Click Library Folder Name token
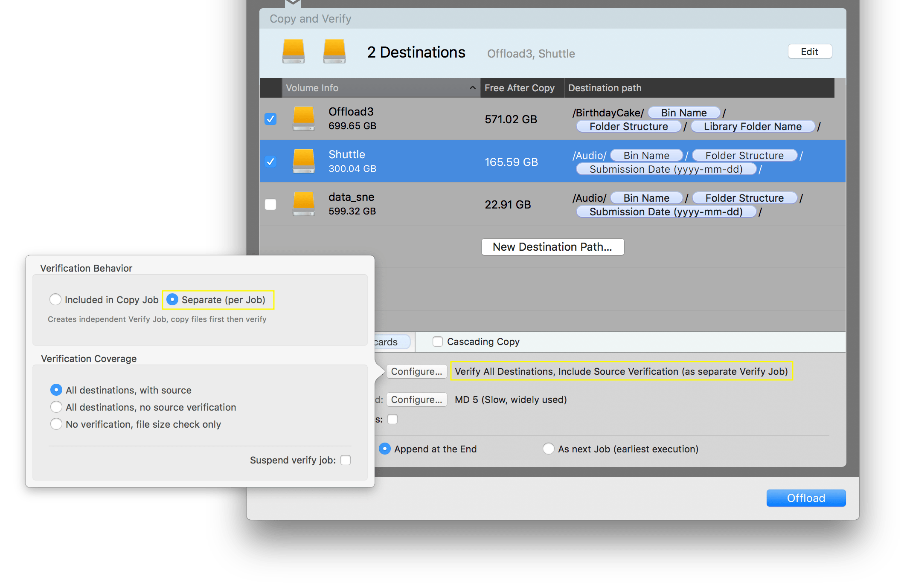This screenshot has width=907, height=588. (x=753, y=127)
